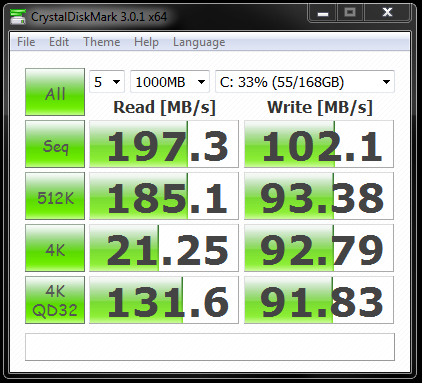Select the 4K read result 21.25

click(x=164, y=248)
